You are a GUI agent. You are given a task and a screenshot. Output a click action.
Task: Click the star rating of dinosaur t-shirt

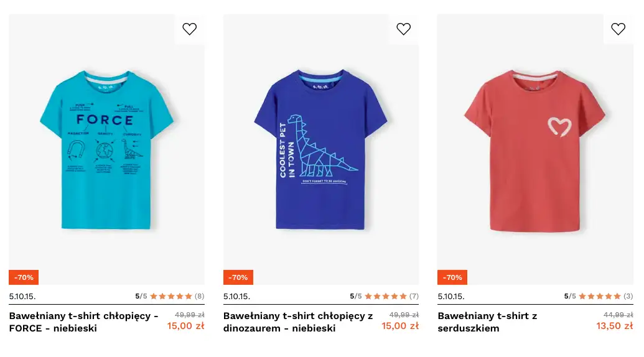click(385, 296)
